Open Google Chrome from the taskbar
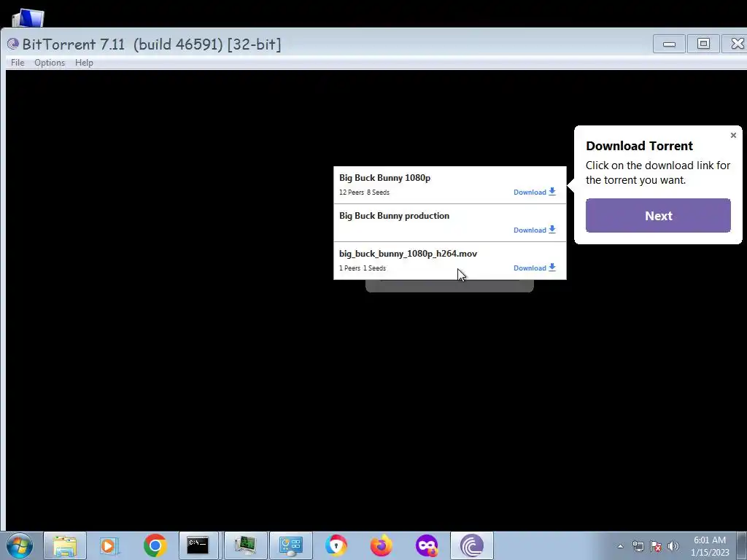747x560 pixels. [155, 545]
